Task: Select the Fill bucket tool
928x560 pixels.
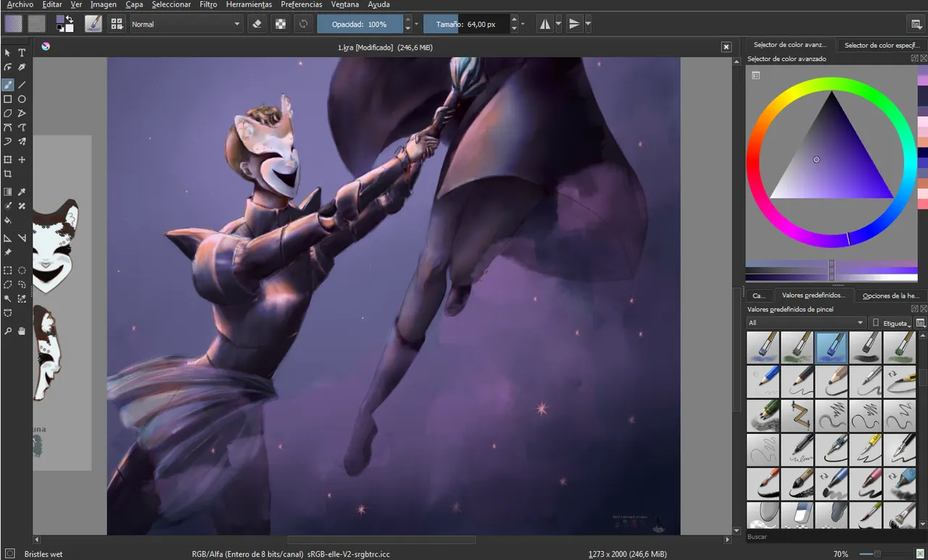Action: tap(8, 220)
